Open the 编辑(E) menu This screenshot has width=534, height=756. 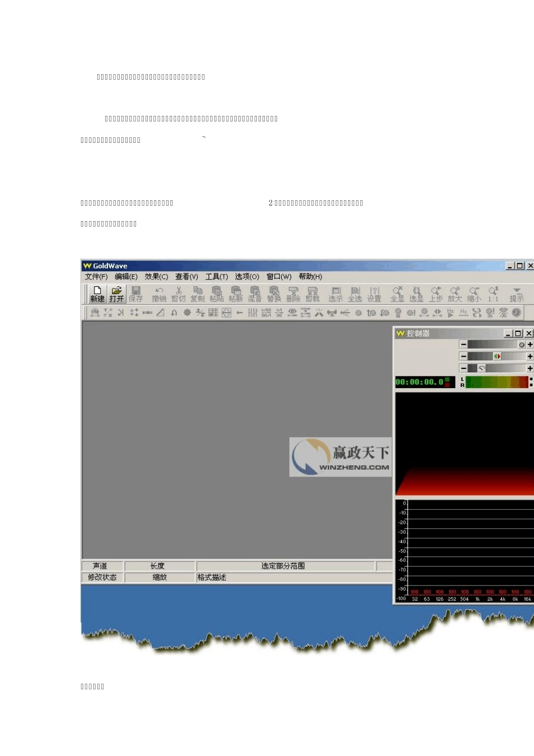pyautogui.click(x=126, y=277)
